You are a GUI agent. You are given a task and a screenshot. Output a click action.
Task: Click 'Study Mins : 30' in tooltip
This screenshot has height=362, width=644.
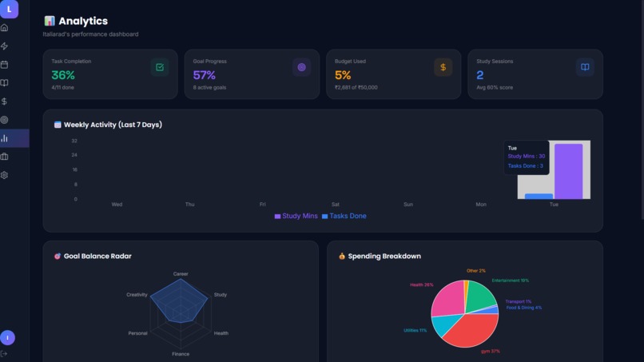pyautogui.click(x=526, y=156)
